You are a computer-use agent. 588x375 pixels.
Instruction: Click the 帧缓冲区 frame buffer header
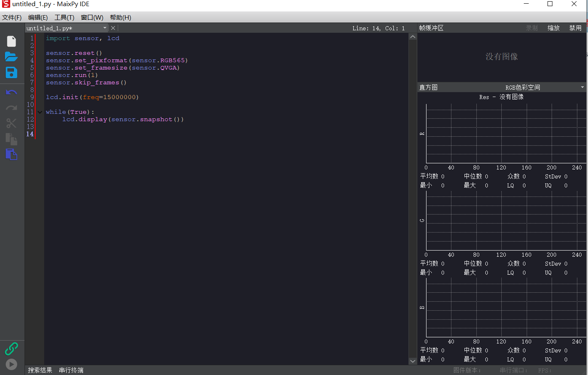pos(431,28)
